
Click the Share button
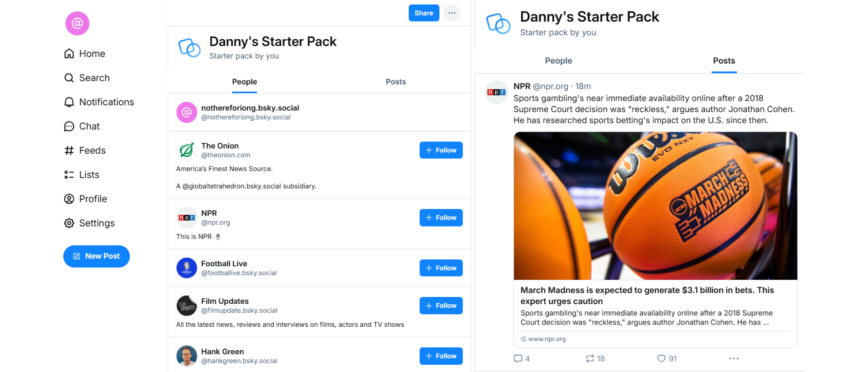point(424,13)
